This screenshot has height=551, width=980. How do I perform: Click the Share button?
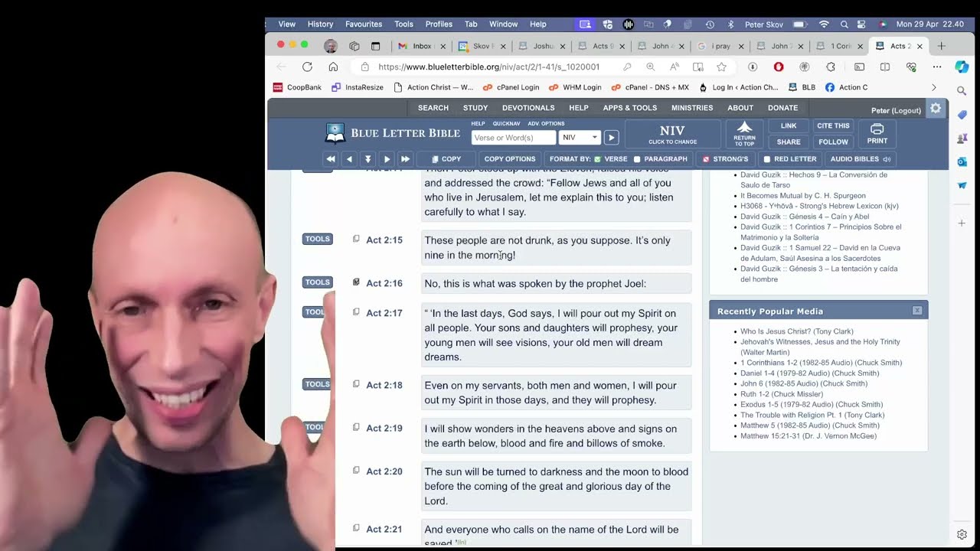coord(789,142)
